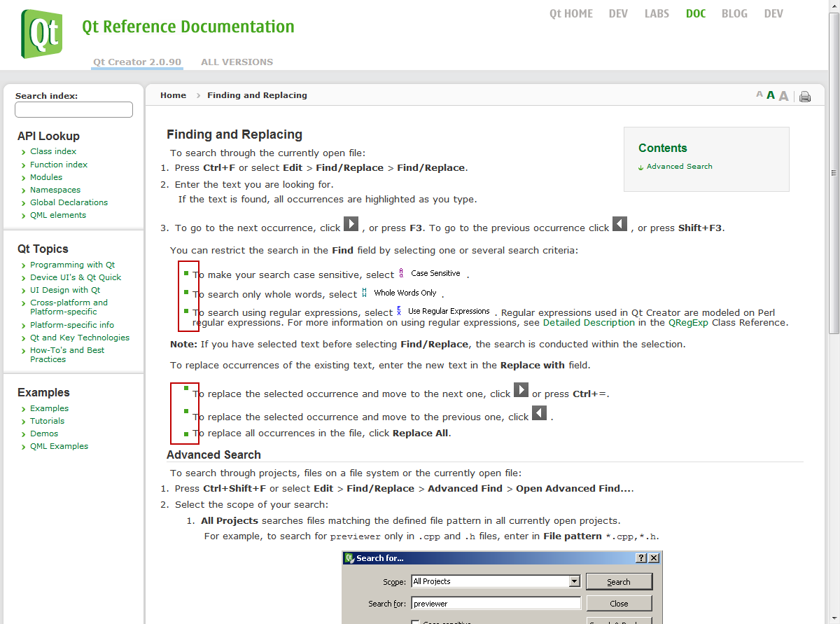Tick the partially visible checkbox below Search for field

tap(416, 621)
